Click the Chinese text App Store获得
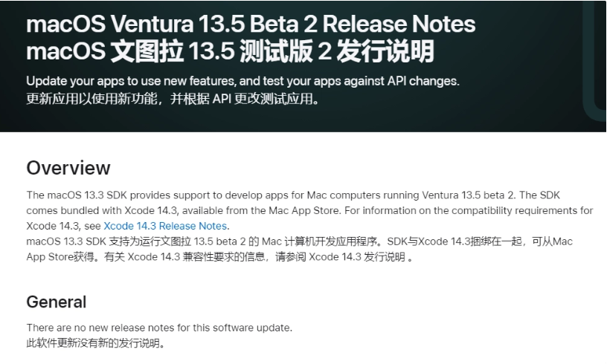 (x=61, y=257)
